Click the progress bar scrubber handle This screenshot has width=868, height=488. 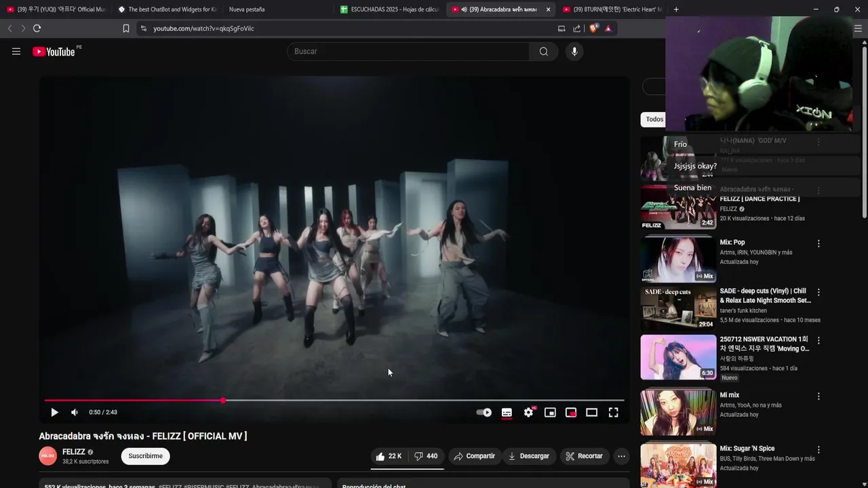223,401
